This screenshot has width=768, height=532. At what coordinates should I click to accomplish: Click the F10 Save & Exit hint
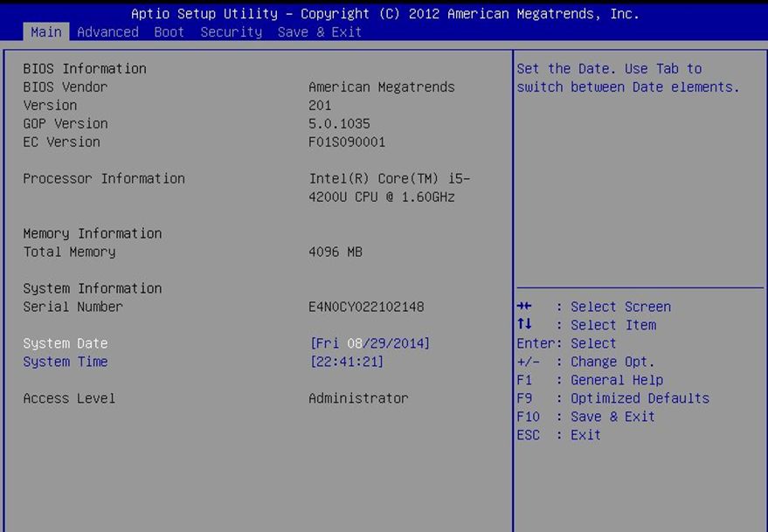click(x=585, y=417)
